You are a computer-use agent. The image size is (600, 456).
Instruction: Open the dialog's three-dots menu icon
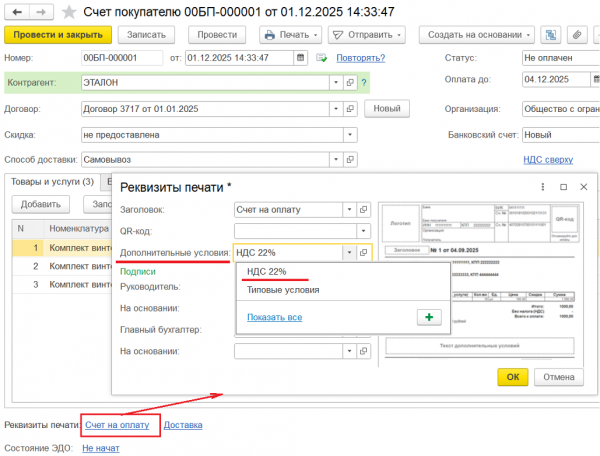tap(542, 186)
